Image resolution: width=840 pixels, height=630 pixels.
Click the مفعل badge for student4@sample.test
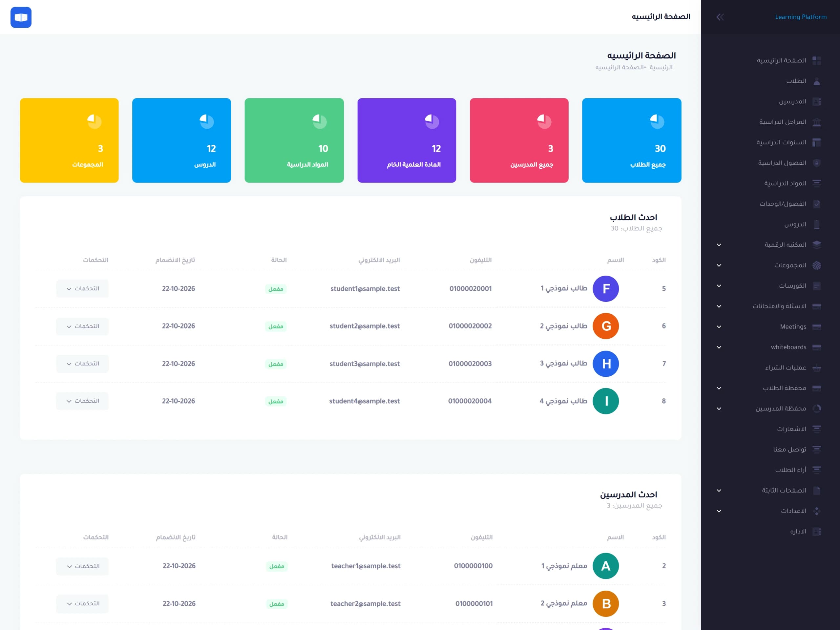[x=276, y=401]
